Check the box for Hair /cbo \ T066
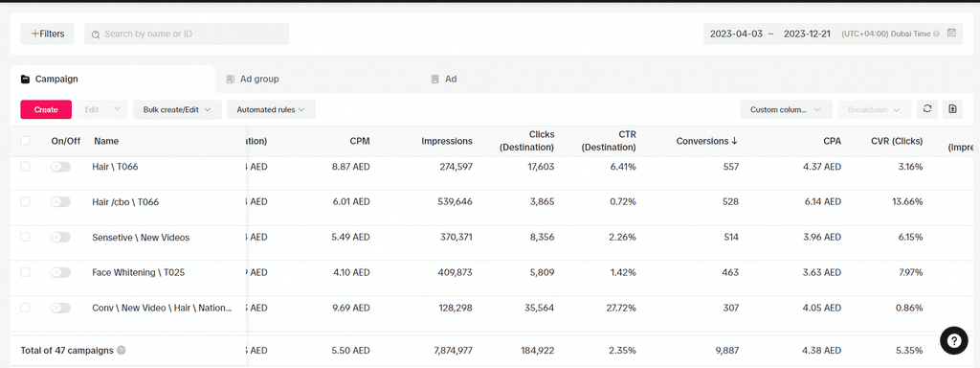Screen dimensions: 980x368 (25, 201)
